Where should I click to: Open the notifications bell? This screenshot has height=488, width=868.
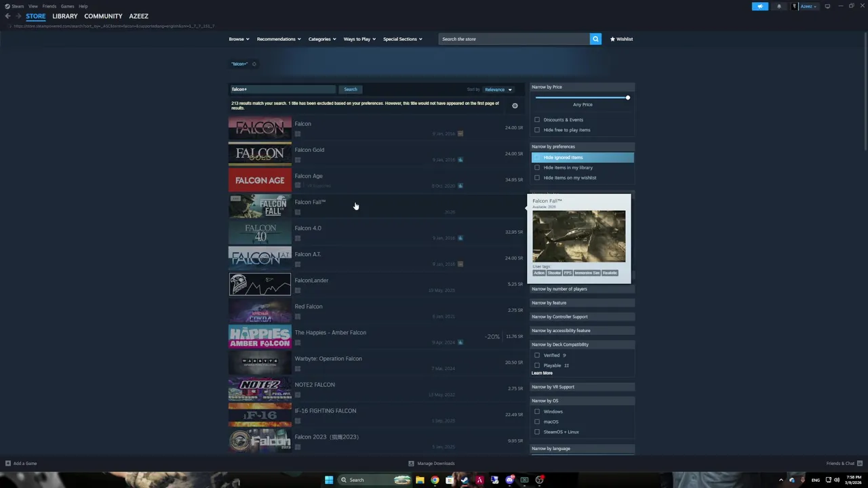pyautogui.click(x=778, y=6)
